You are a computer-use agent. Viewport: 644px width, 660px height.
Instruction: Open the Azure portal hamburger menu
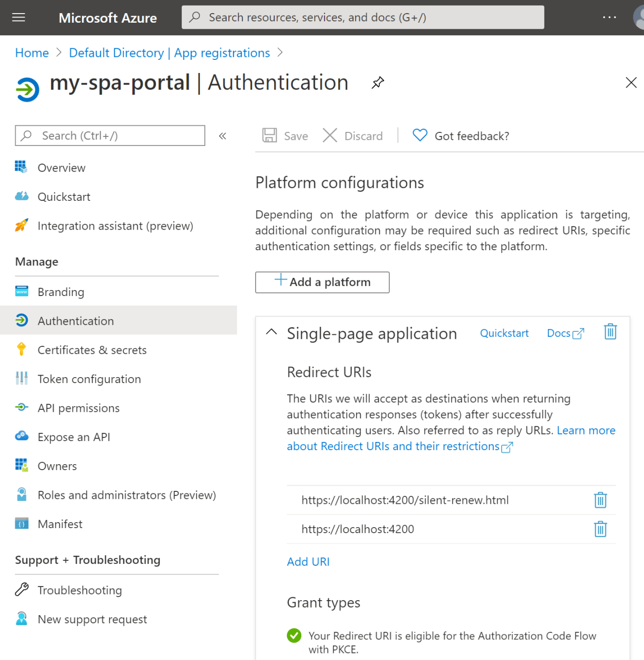tap(19, 17)
